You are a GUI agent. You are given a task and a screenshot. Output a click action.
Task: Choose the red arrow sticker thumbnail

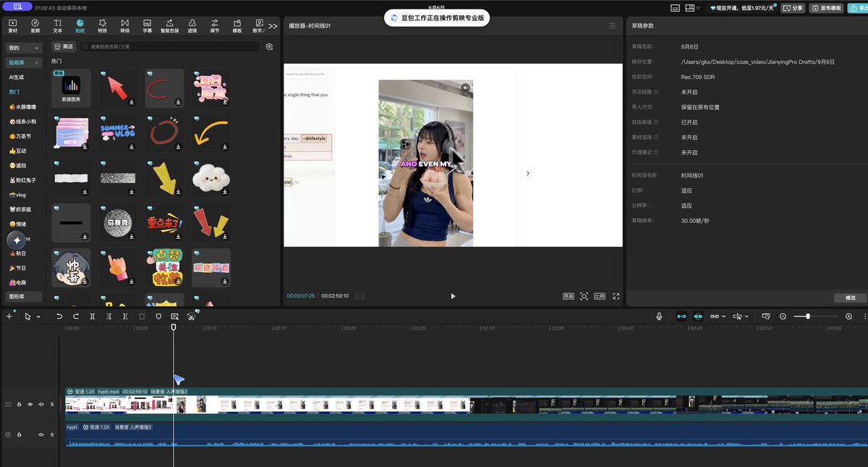click(x=117, y=88)
